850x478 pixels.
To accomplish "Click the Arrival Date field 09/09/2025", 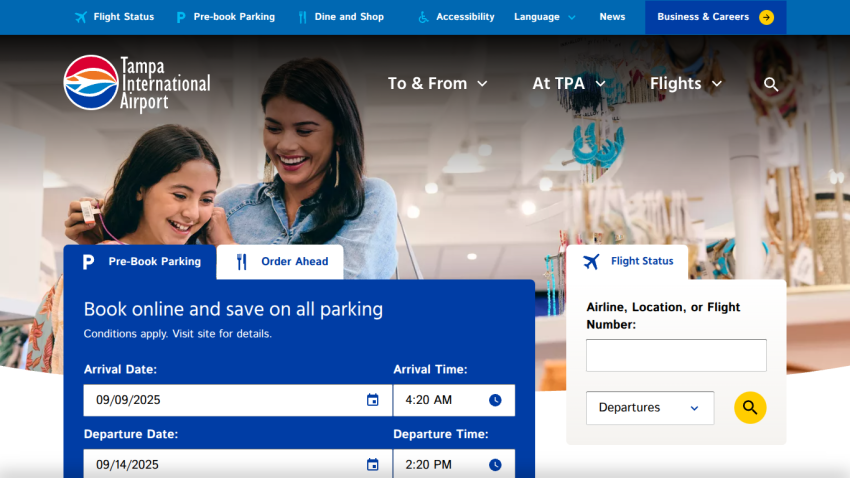I will [237, 400].
